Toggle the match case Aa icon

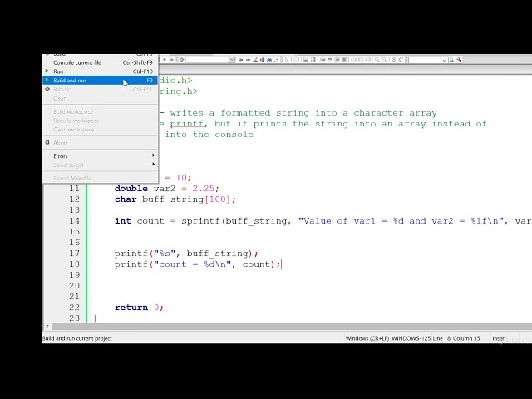(269, 60)
